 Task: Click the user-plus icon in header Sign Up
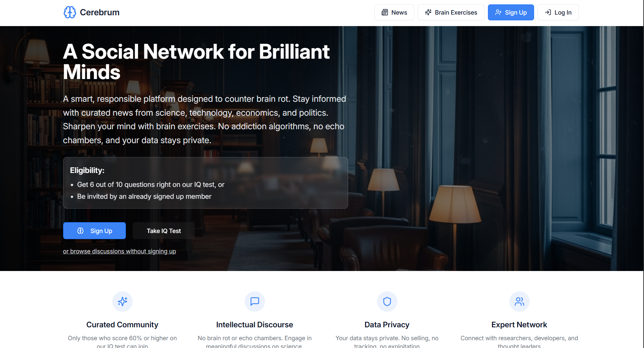498,13
